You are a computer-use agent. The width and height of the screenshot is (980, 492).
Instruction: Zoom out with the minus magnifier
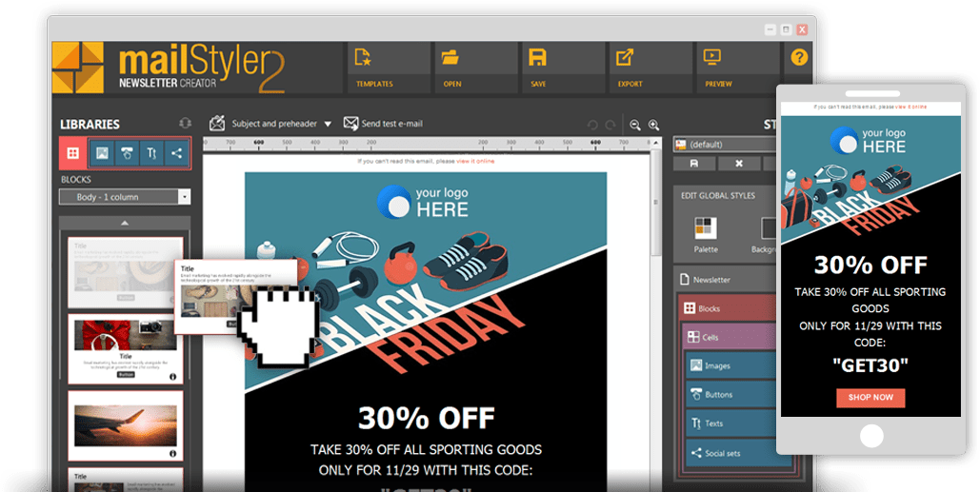tap(635, 125)
